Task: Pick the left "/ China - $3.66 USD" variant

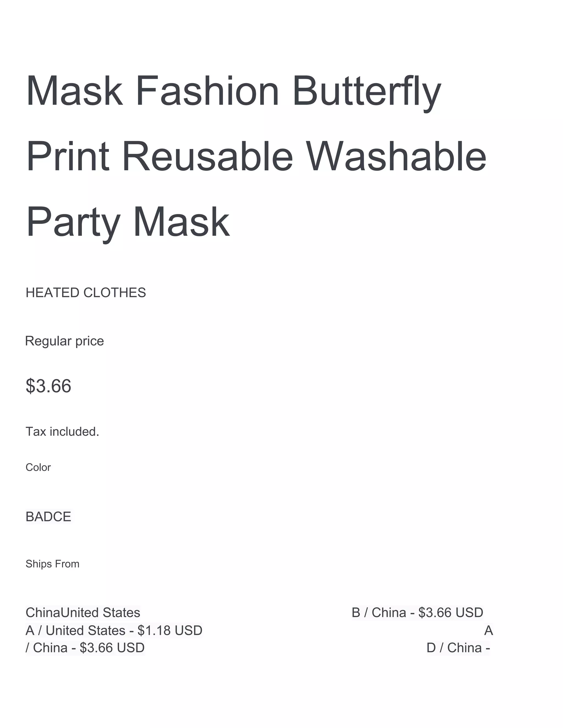Action: 85,648
